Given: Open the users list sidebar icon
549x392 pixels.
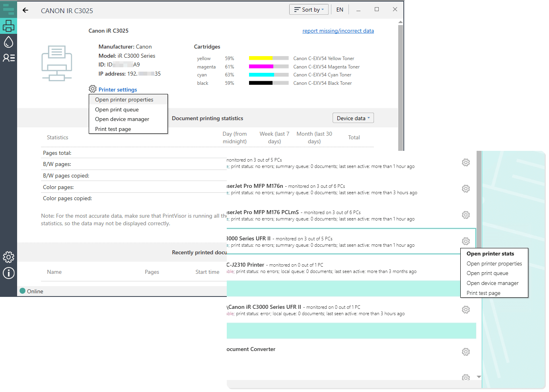Looking at the screenshot, I should point(8,58).
